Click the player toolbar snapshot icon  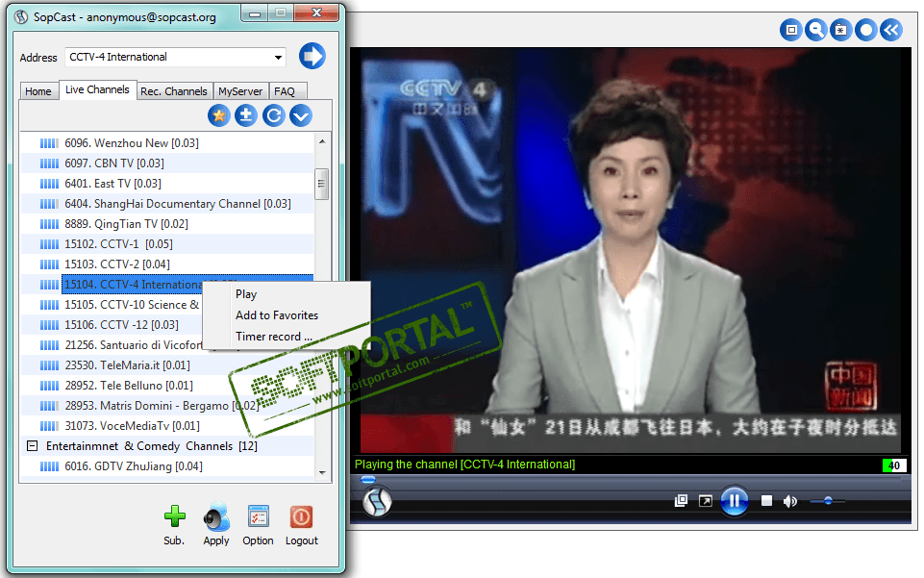click(840, 30)
